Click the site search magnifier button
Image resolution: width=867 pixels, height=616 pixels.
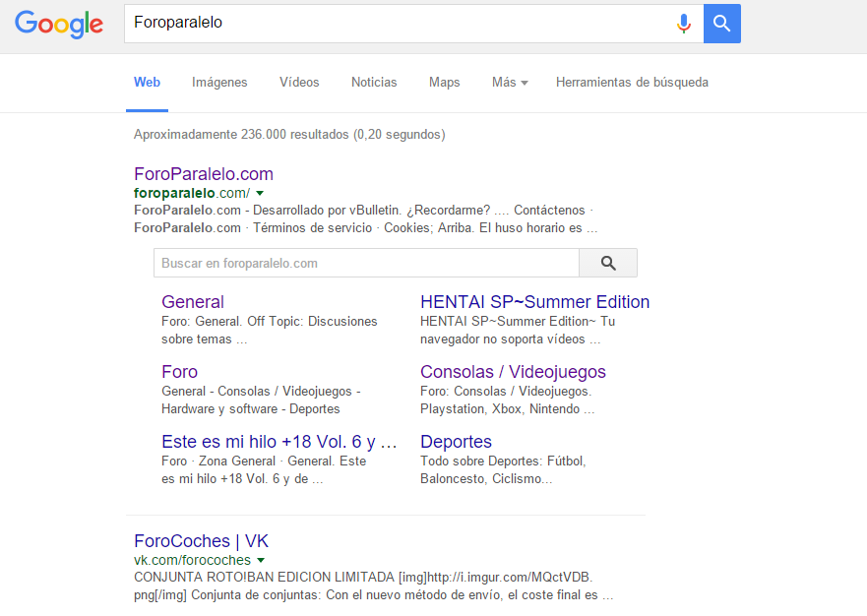(608, 263)
